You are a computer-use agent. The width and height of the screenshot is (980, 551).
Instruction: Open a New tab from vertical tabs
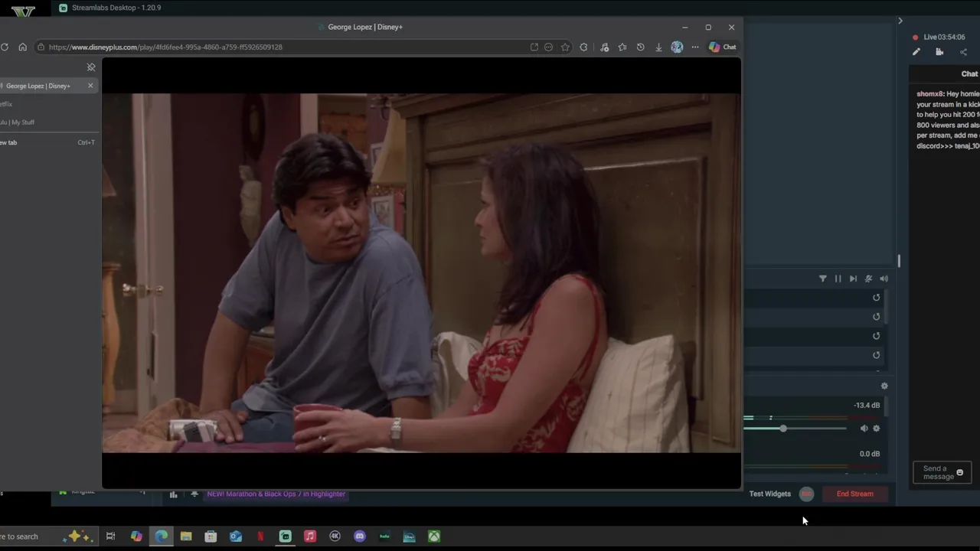pos(47,142)
